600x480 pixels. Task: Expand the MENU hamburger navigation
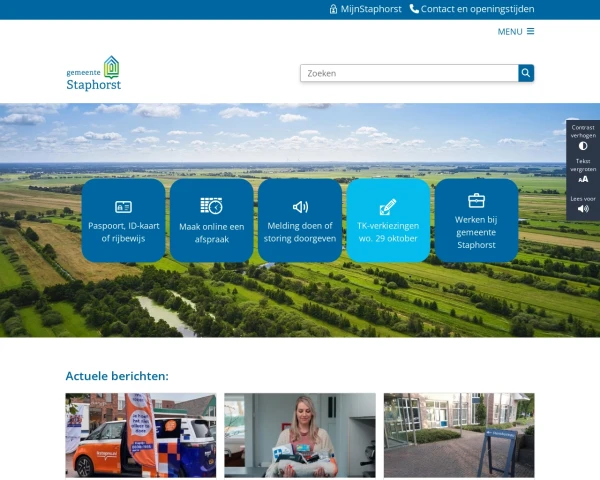[516, 31]
